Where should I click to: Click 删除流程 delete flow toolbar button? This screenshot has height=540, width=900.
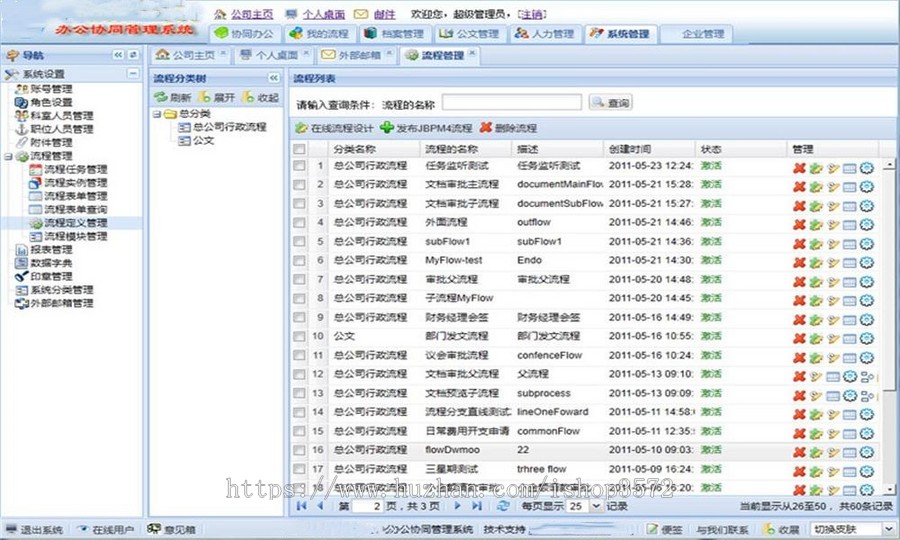509,128
